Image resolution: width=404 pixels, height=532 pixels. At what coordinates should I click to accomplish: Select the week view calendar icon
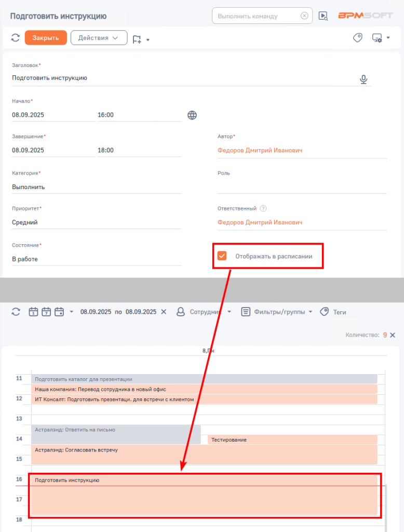tap(46, 312)
